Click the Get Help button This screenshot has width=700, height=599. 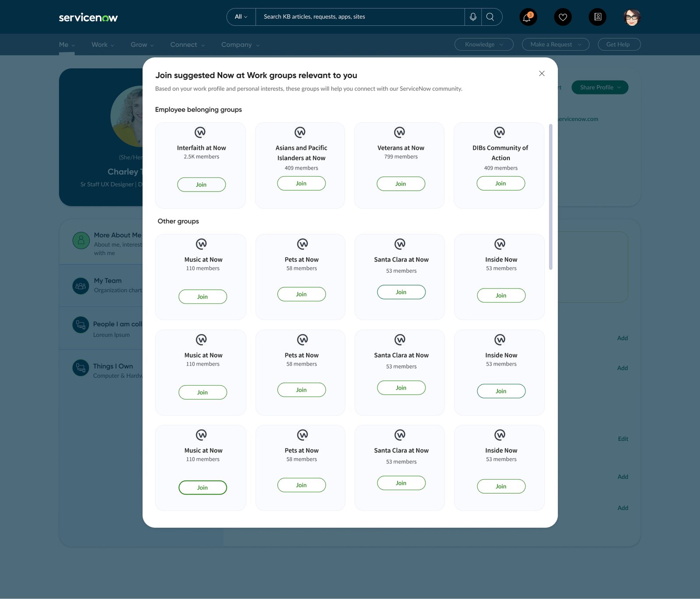[619, 44]
